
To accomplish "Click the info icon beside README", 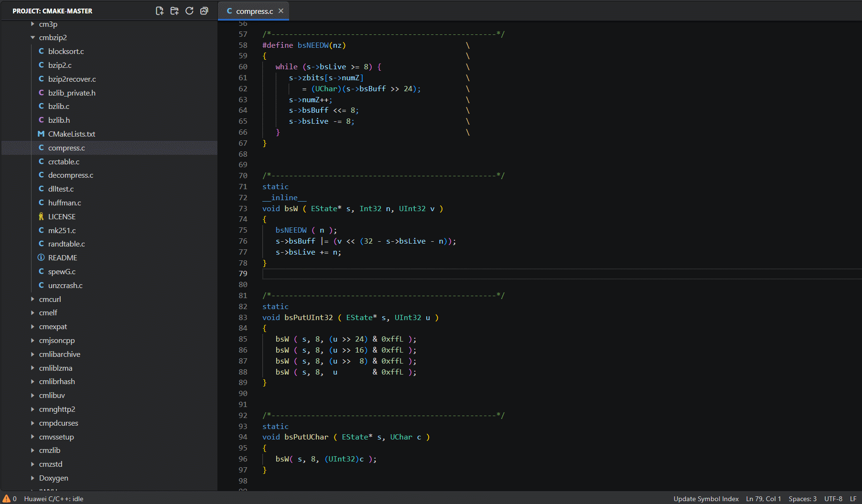I will (41, 257).
